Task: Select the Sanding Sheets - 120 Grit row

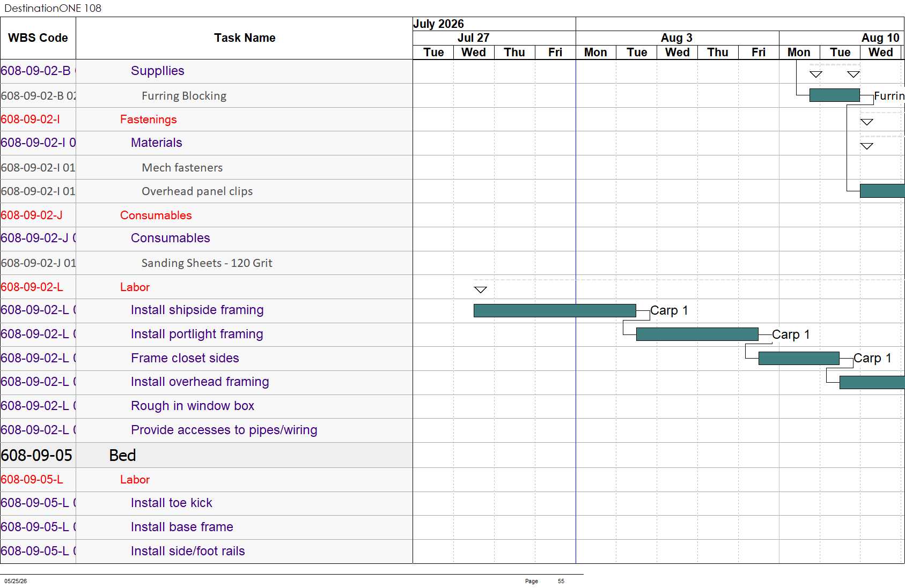Action: click(x=207, y=263)
